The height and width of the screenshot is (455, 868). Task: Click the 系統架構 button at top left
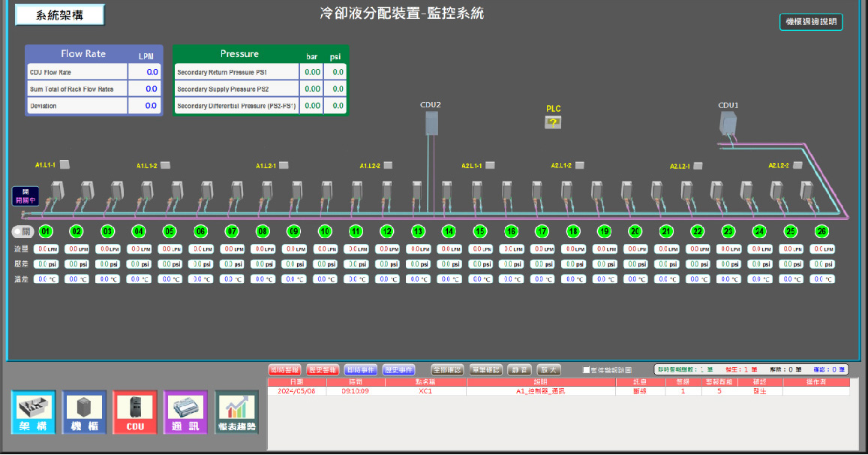click(x=60, y=15)
